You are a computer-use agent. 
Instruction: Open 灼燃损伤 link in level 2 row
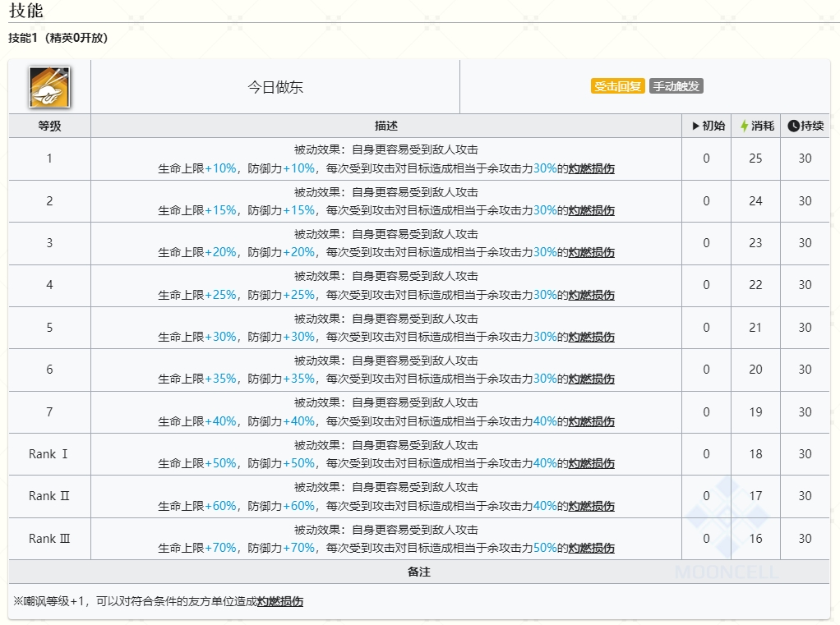pyautogui.click(x=591, y=210)
